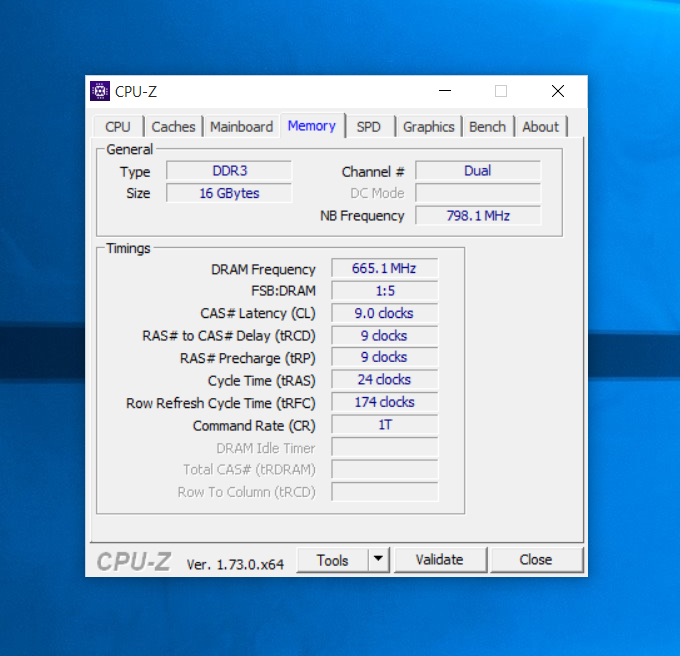The image size is (680, 656).
Task: Click the 1T Command Rate value
Action: click(385, 425)
